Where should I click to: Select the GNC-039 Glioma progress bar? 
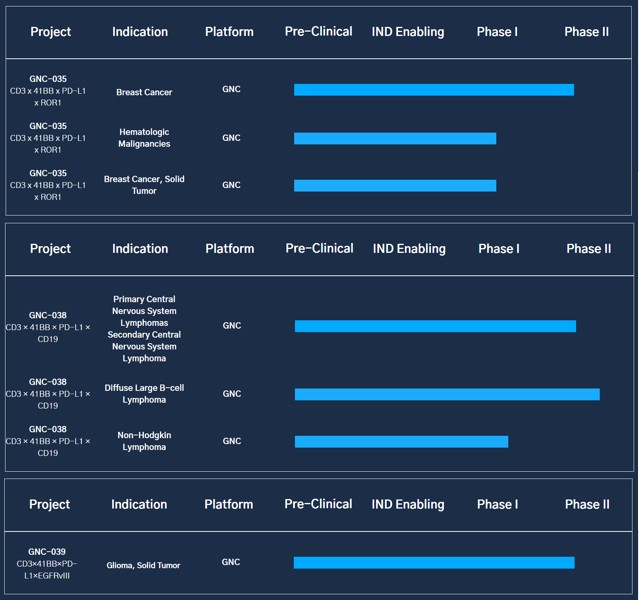(x=433, y=563)
